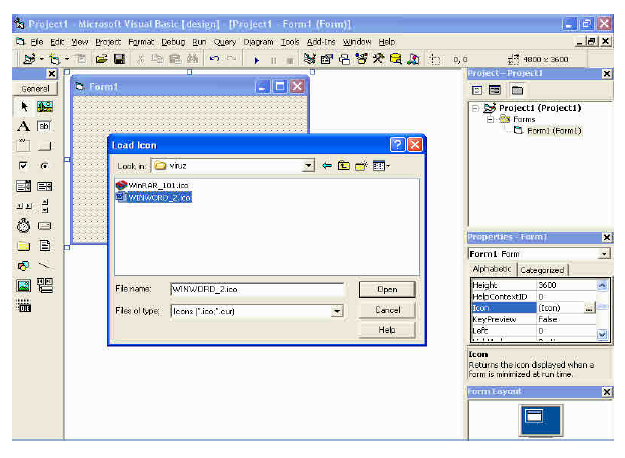Open the Object Browser toolbar icon
The image size is (625, 458).
[x=362, y=59]
